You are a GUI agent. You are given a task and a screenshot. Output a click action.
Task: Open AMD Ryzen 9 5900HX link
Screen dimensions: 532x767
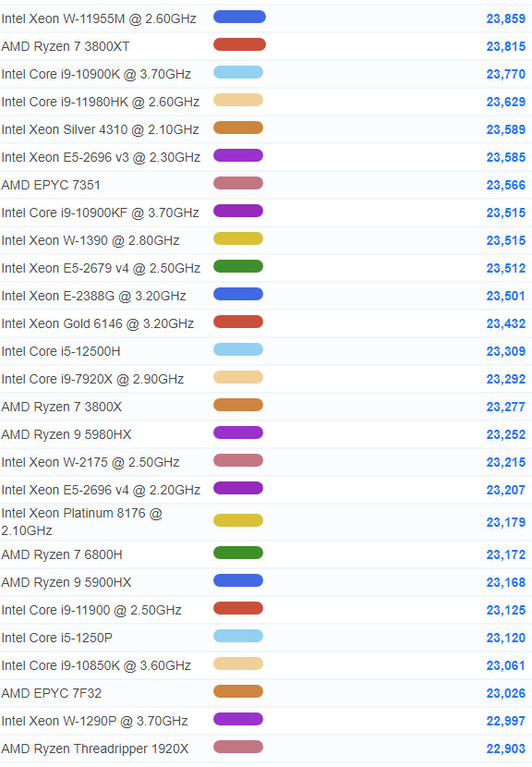(x=66, y=582)
